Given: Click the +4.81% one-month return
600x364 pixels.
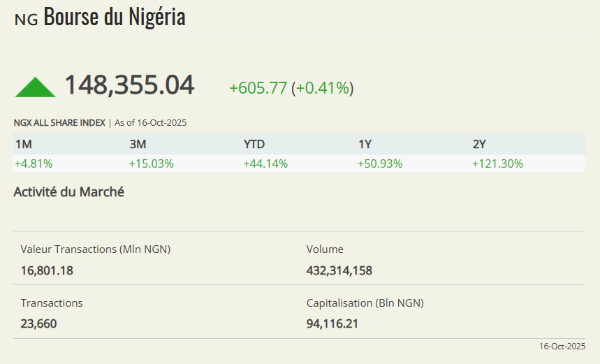Looking at the screenshot, I should [x=34, y=163].
